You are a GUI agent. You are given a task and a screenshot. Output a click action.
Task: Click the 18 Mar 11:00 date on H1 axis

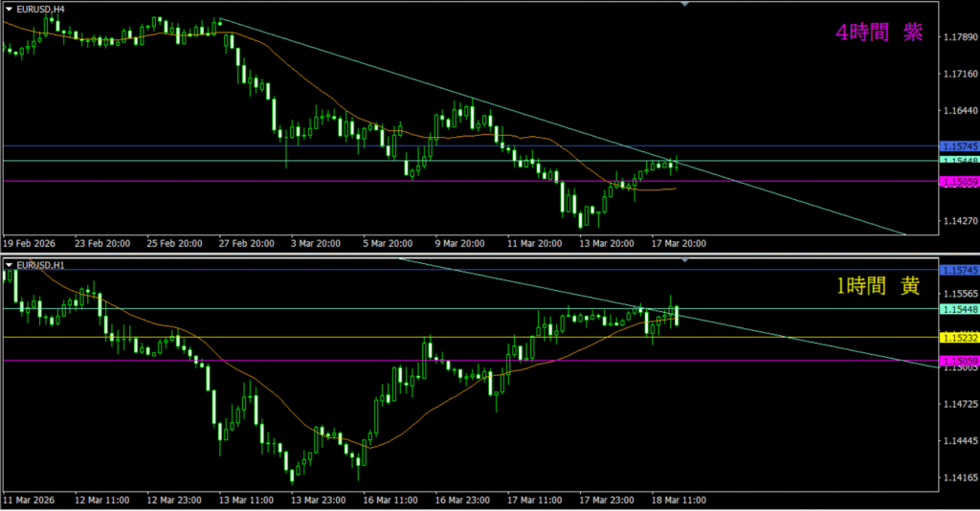point(680,500)
